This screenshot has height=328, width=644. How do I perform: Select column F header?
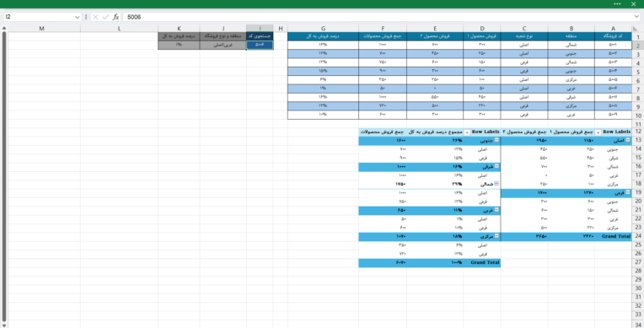tap(383, 29)
